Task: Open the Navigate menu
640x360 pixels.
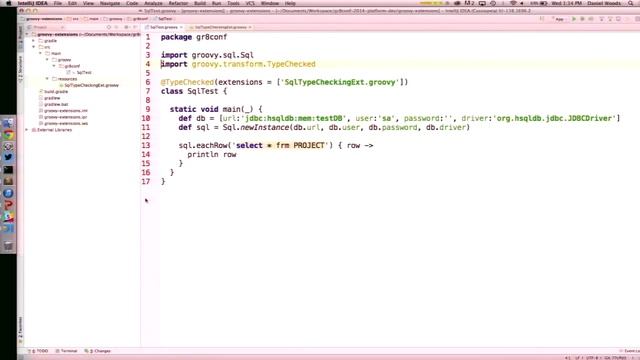Action: pyautogui.click(x=110, y=3)
